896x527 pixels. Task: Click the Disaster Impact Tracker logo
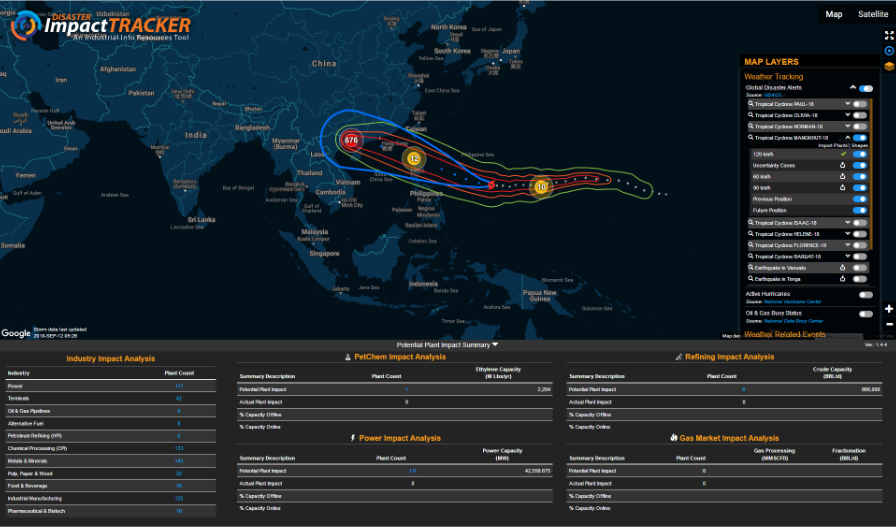click(x=102, y=25)
